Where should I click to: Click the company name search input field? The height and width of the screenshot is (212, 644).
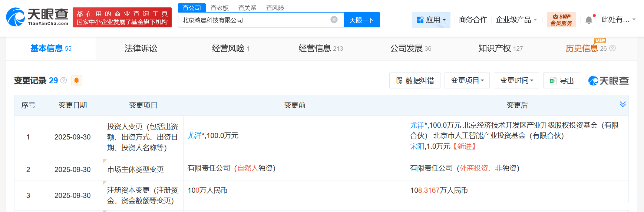[x=254, y=20]
